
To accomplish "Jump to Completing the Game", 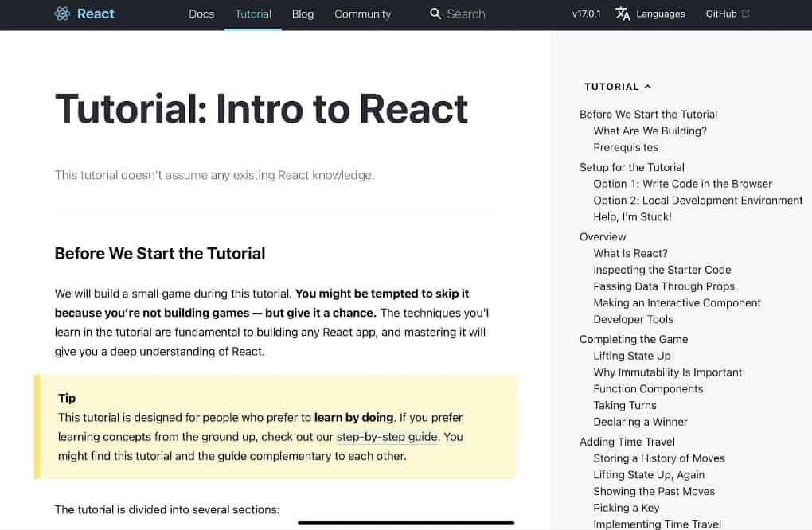I will coord(634,339).
